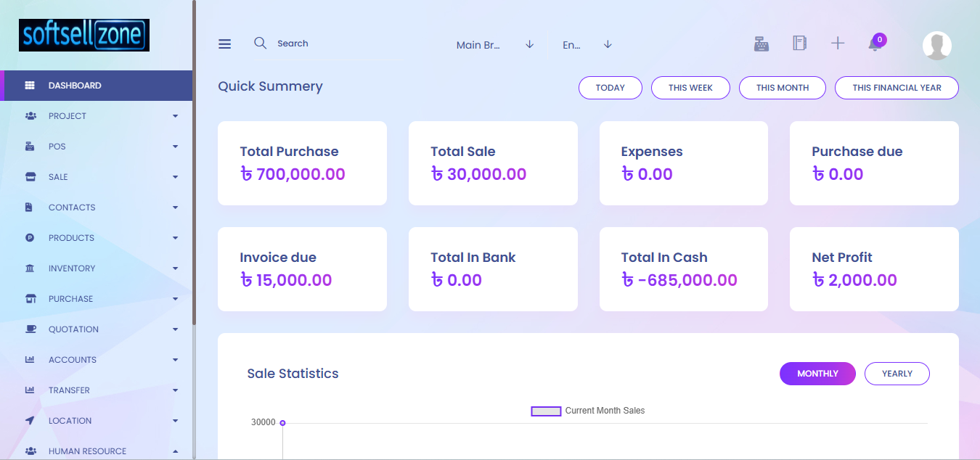Click the cash register icon in header
Viewport: 980px width, 460px height.
click(x=761, y=44)
